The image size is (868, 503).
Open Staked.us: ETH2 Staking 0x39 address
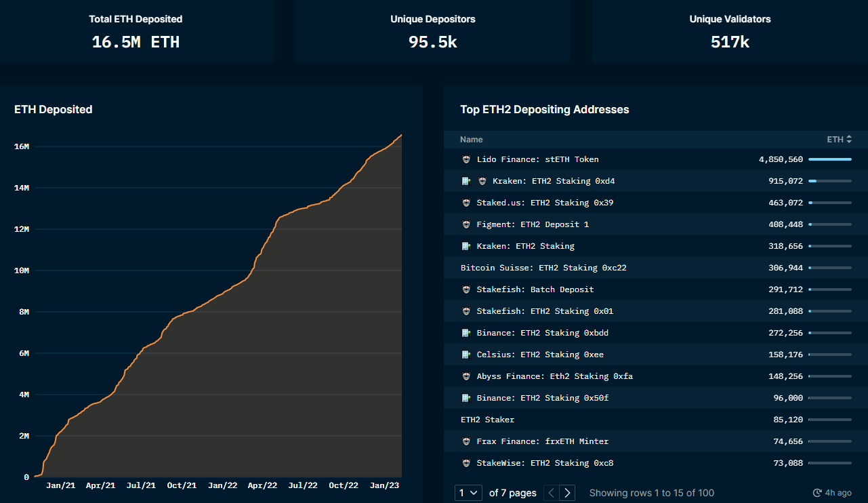pyautogui.click(x=545, y=203)
